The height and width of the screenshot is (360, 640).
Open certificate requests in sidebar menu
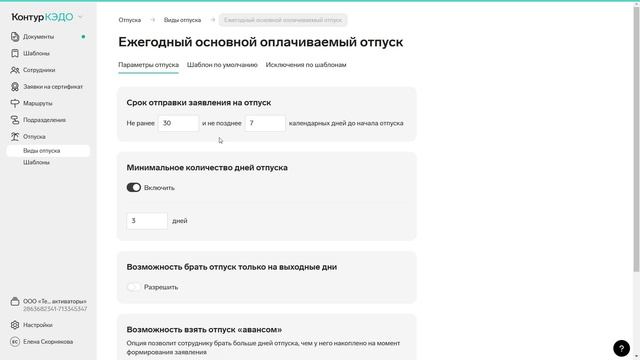pyautogui.click(x=53, y=87)
